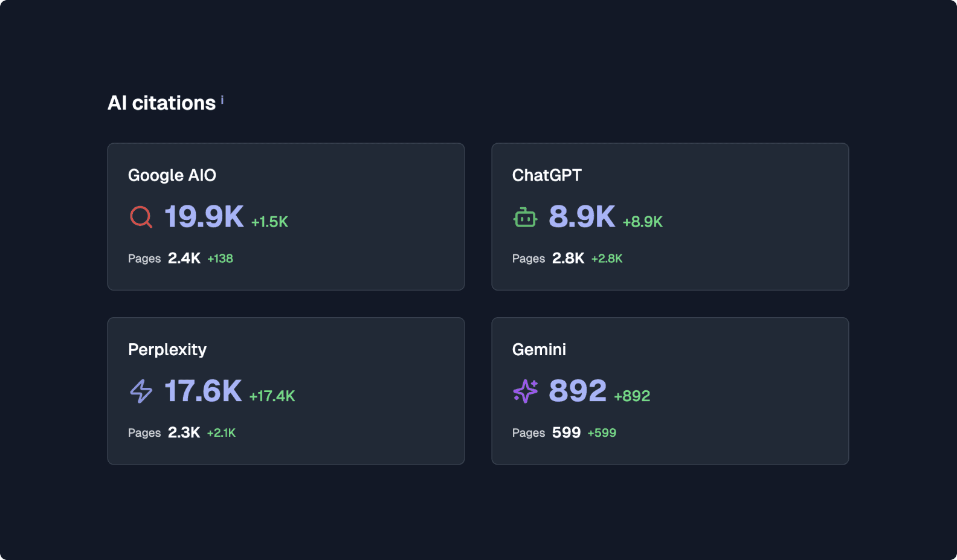Viewport: 957px width, 560px height.
Task: Open the ChatGPT citations card
Action: click(x=670, y=216)
